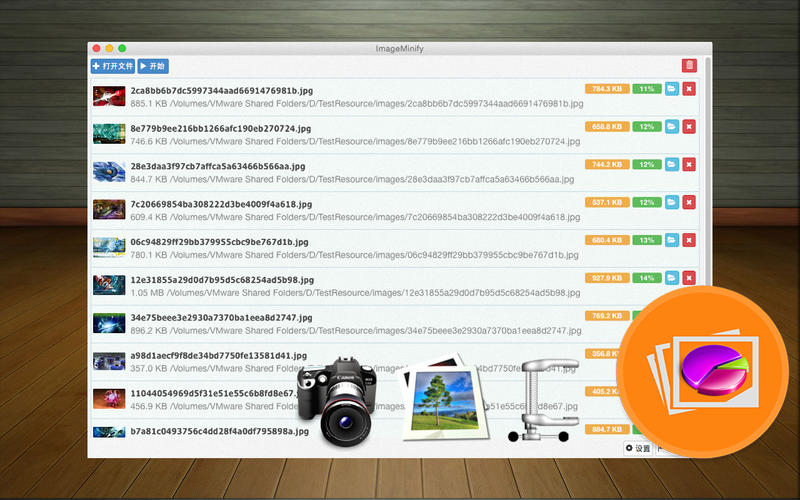Select filename 34e75beee3e2930a7370ba1eea8d2747.jpg
Viewport: 800px width, 500px height.
pos(221,317)
